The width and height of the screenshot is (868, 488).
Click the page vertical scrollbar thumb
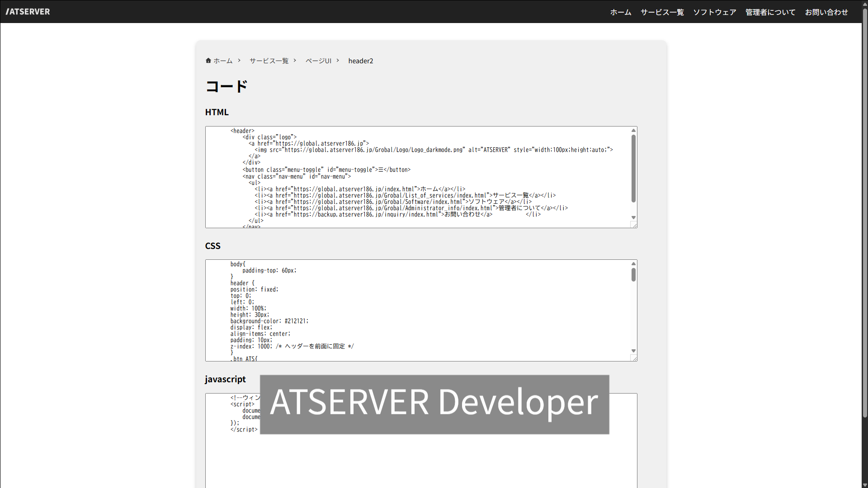[x=864, y=213]
